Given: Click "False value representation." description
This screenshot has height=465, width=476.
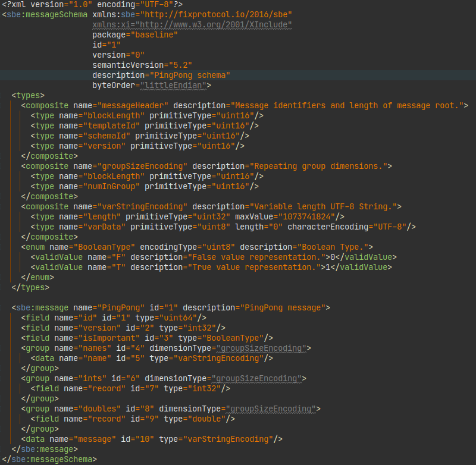Looking at the screenshot, I should (256, 257).
